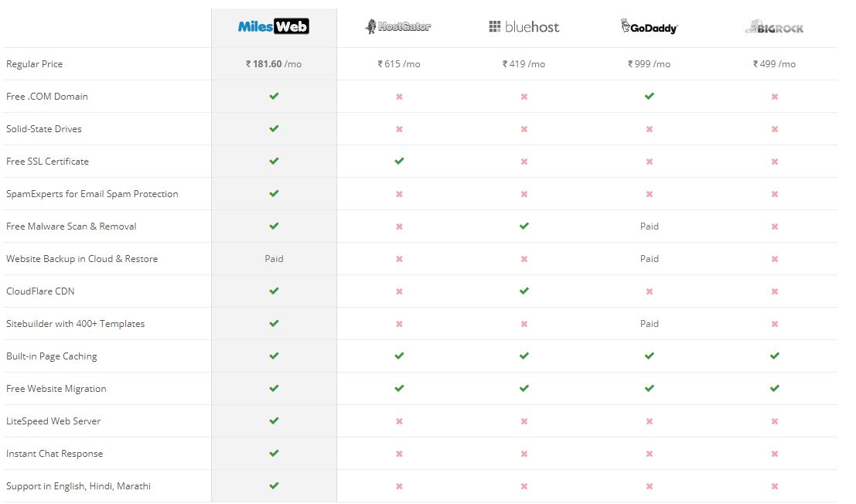The height and width of the screenshot is (504, 856).
Task: Click the Instant Chat Response row label
Action: click(55, 453)
